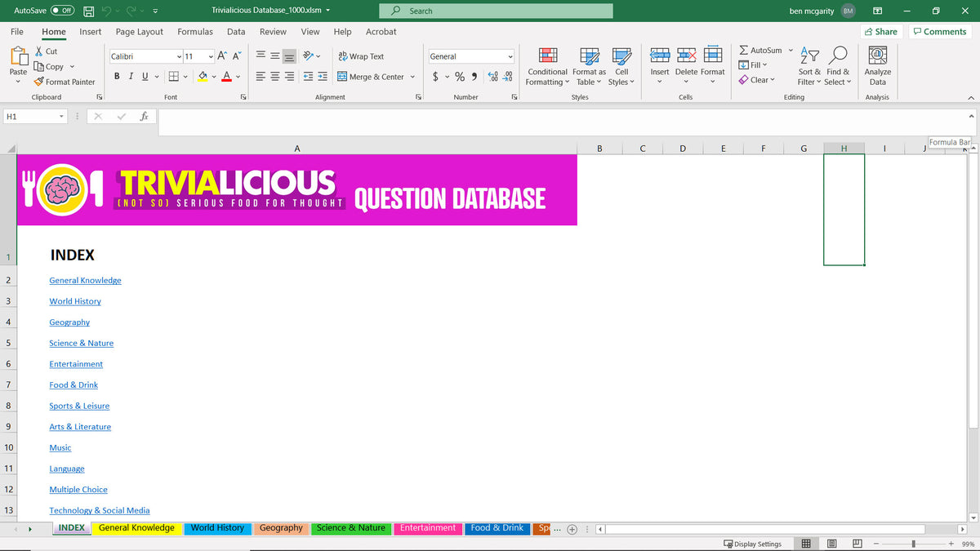Apply Italic formatting
The width and height of the screenshot is (980, 551).
131,76
